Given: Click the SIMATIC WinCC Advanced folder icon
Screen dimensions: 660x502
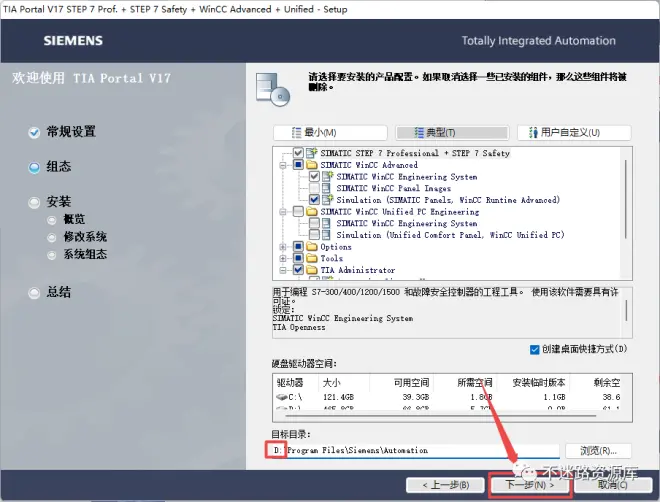Looking at the screenshot, I should tap(311, 165).
